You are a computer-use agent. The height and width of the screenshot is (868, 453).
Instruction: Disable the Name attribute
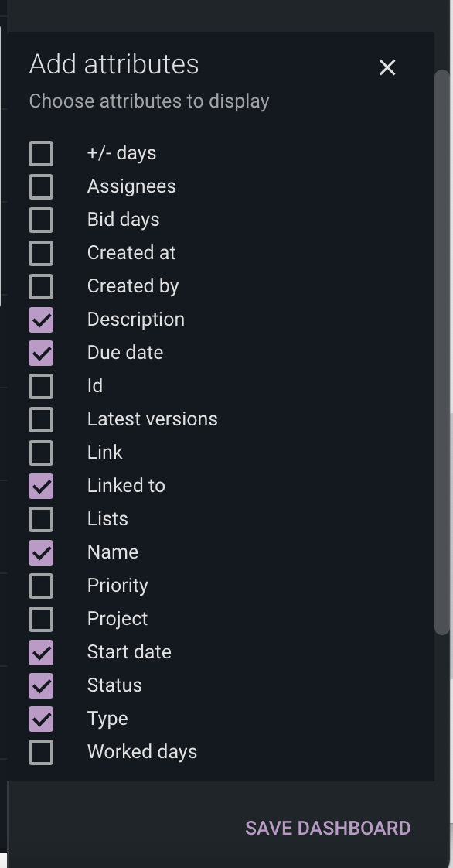coord(42,552)
